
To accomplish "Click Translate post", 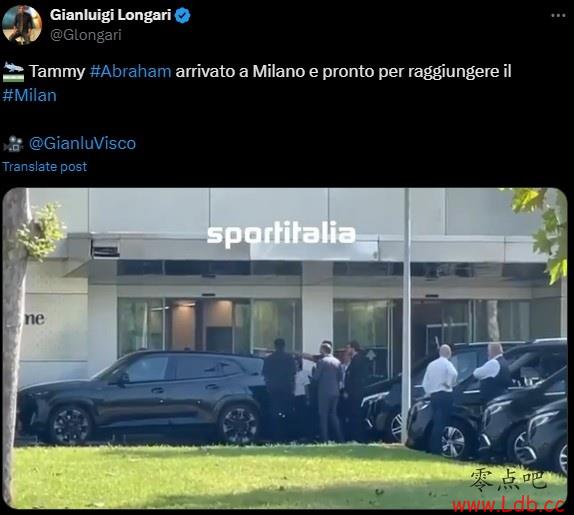I will [x=45, y=167].
